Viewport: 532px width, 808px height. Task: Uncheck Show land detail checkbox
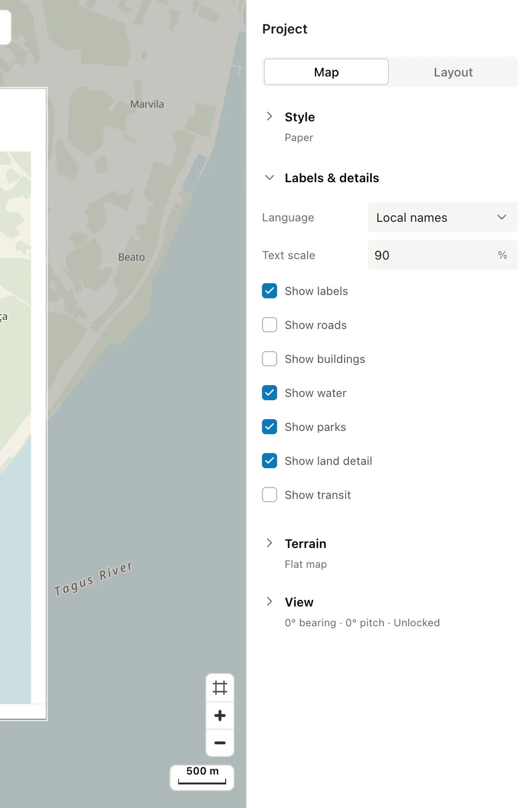pos(269,461)
